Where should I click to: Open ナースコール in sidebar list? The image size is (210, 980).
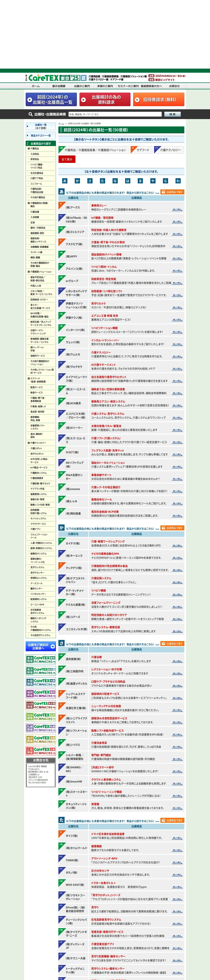coord(37,583)
